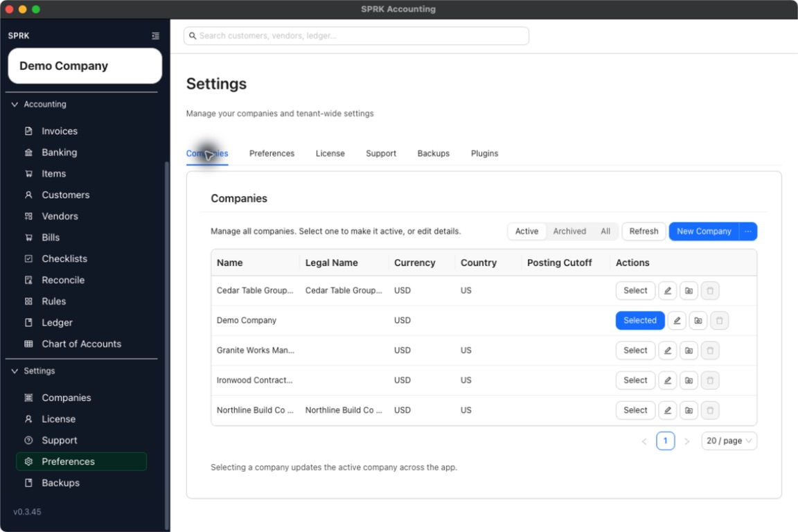Switch to the Support tab
798x532 pixels.
tap(381, 154)
